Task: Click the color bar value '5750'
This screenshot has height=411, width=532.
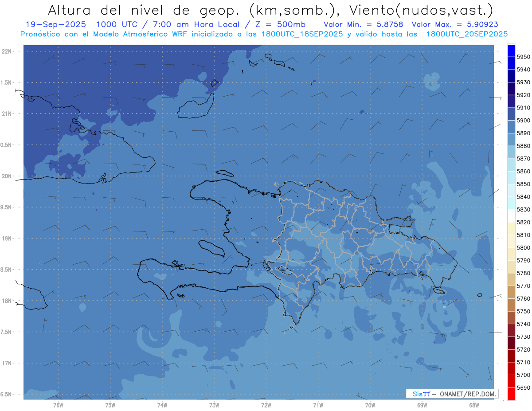Action: [x=524, y=311]
